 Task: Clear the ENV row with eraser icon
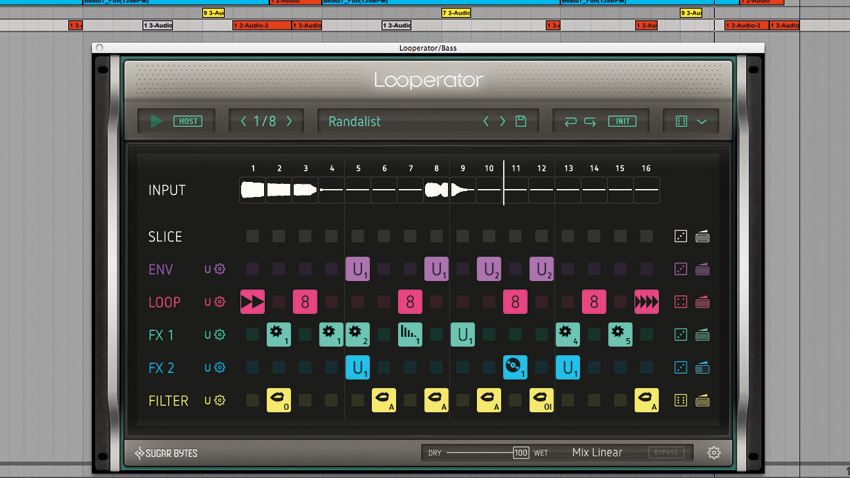(703, 269)
